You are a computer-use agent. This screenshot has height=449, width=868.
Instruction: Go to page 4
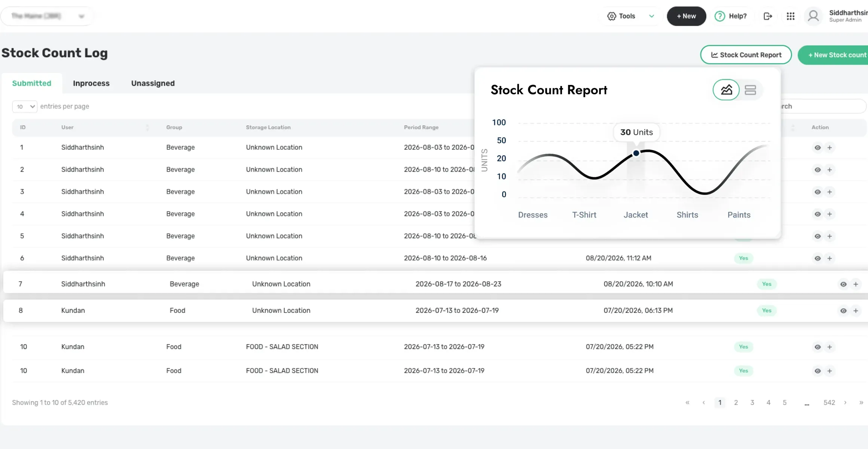coord(768,403)
